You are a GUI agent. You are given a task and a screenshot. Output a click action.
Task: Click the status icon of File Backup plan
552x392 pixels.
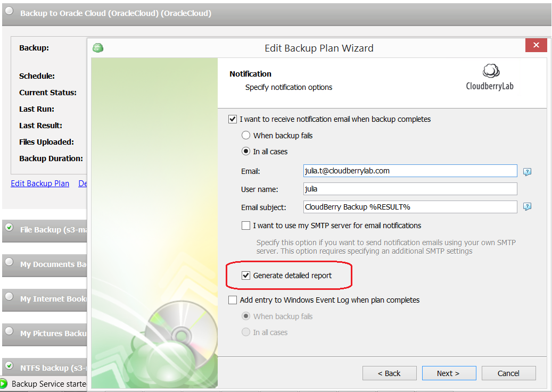coord(9,228)
